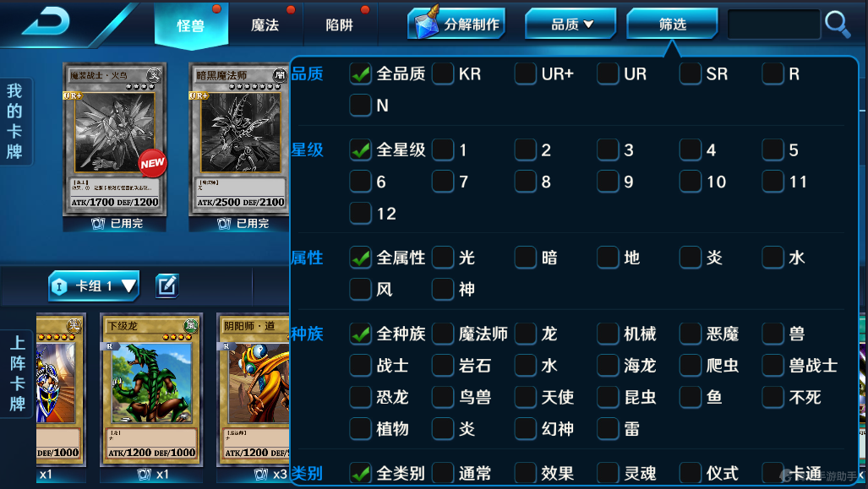Switch to the 陷阱 tab
The width and height of the screenshot is (868, 489).
tap(339, 24)
